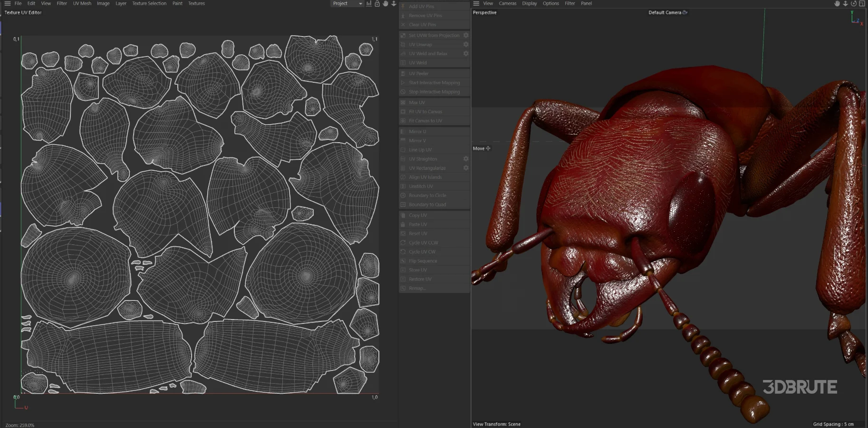Apply Mirror U

(434, 131)
